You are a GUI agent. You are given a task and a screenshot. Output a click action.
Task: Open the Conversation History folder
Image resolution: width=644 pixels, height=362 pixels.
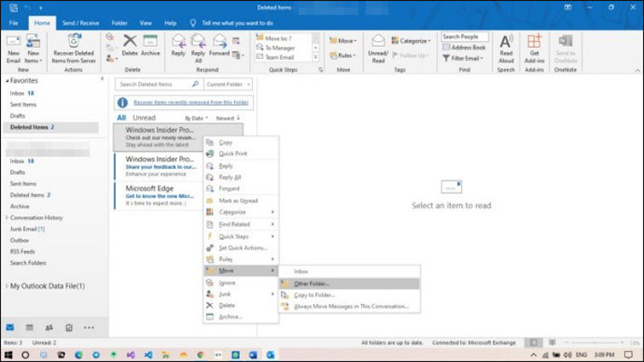36,218
